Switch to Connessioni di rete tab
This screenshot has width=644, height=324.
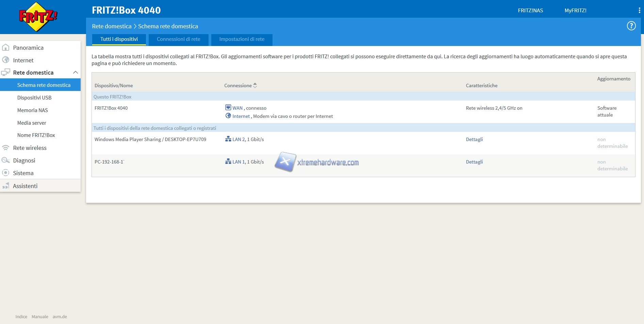click(178, 39)
